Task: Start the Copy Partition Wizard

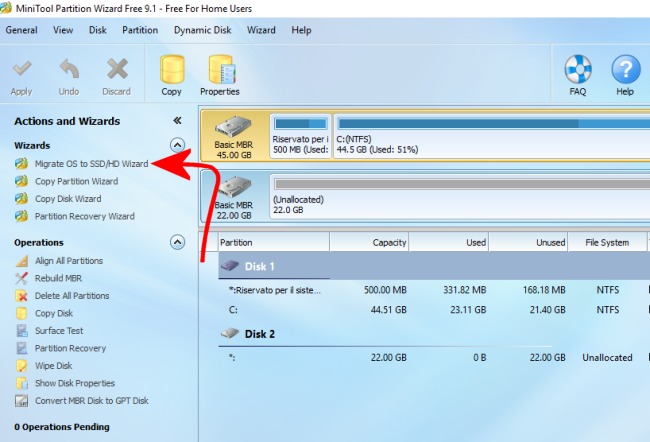Action: click(x=77, y=181)
